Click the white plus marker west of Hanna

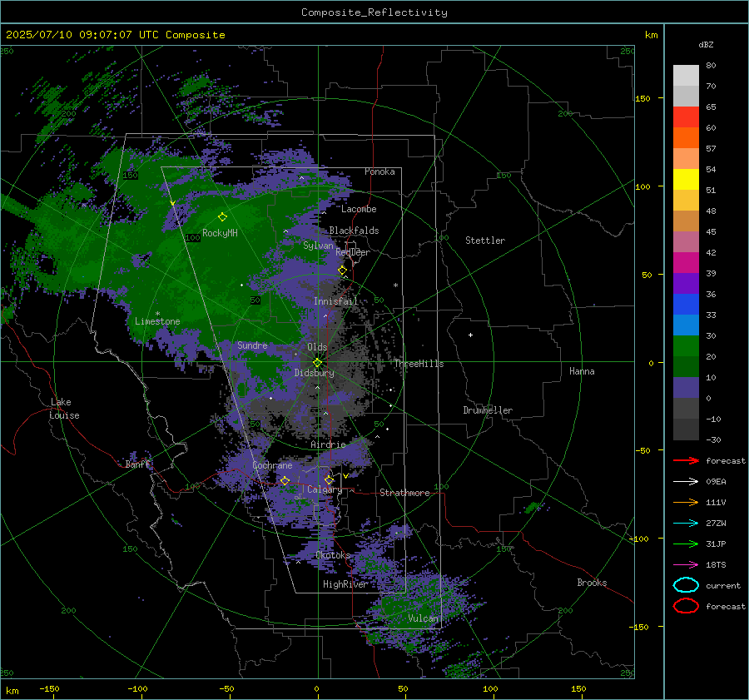(x=470, y=335)
